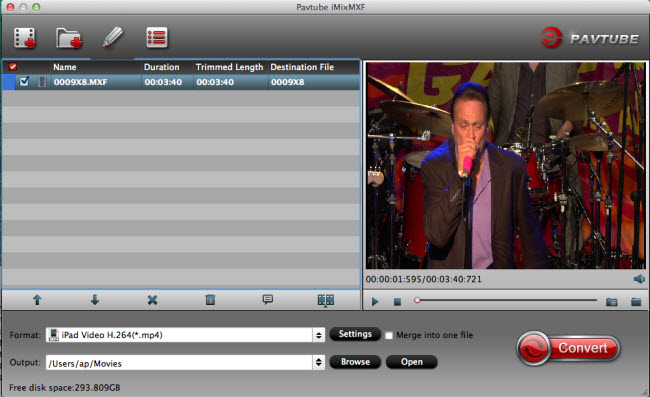
Task: Click the film strip icon beside 0009X8.MXF
Action: (42, 82)
